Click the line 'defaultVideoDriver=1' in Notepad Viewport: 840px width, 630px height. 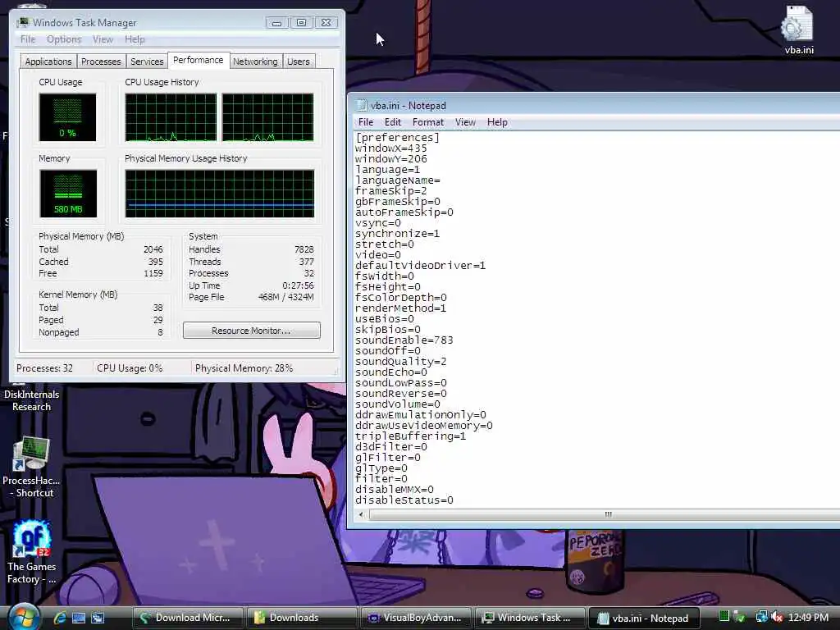[420, 266]
